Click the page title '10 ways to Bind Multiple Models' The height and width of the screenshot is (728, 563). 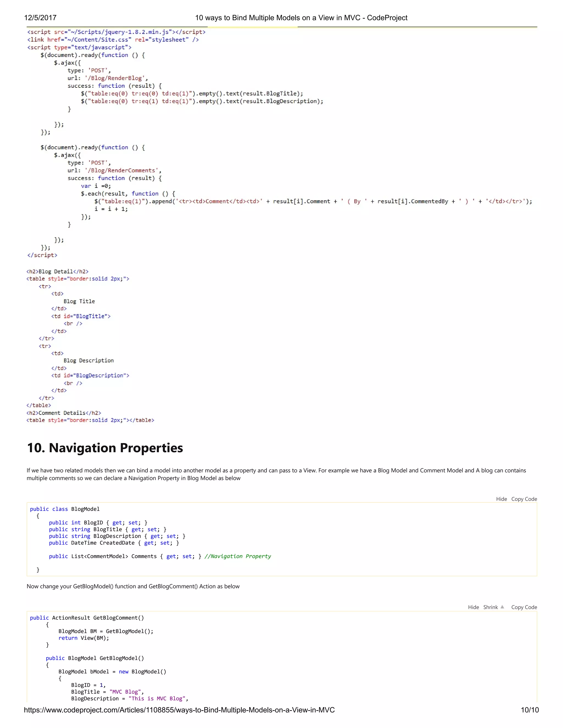(x=301, y=18)
